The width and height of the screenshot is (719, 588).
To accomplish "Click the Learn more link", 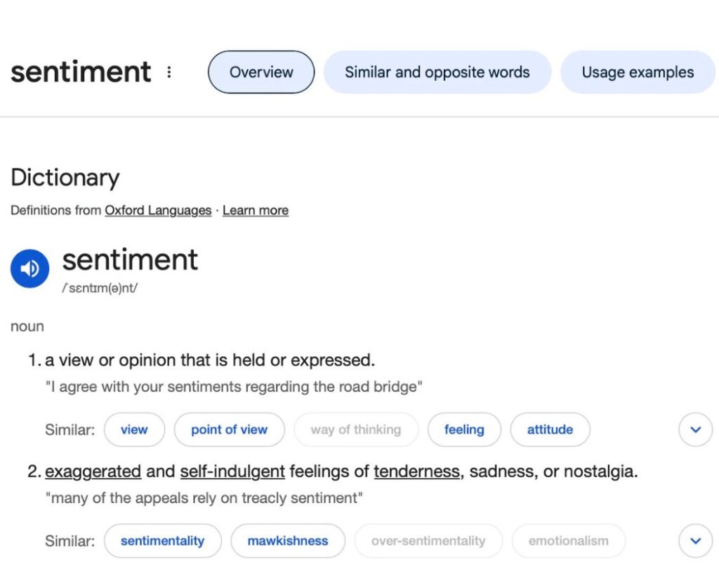I will (256, 210).
